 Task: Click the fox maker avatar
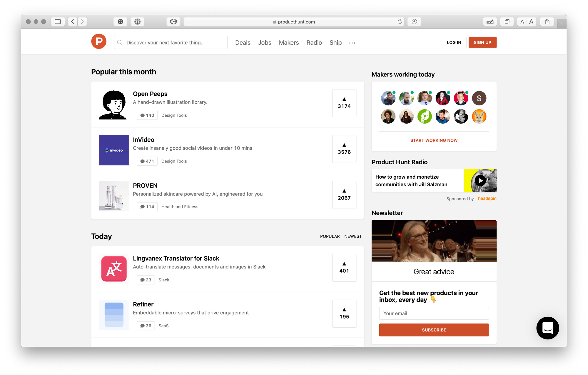[x=479, y=117]
